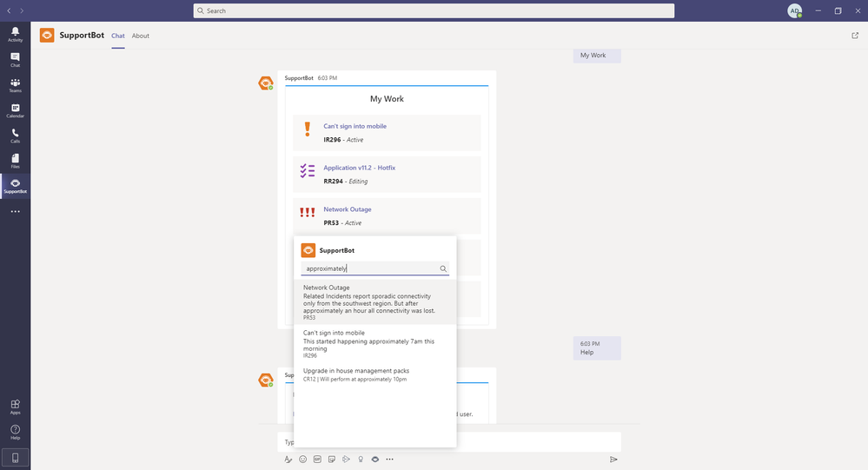Open Help in the sidebar
This screenshot has height=470, width=868.
(x=15, y=433)
